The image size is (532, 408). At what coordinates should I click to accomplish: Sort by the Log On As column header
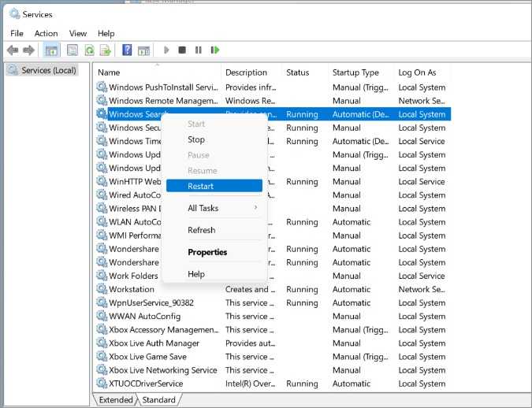(x=422, y=72)
